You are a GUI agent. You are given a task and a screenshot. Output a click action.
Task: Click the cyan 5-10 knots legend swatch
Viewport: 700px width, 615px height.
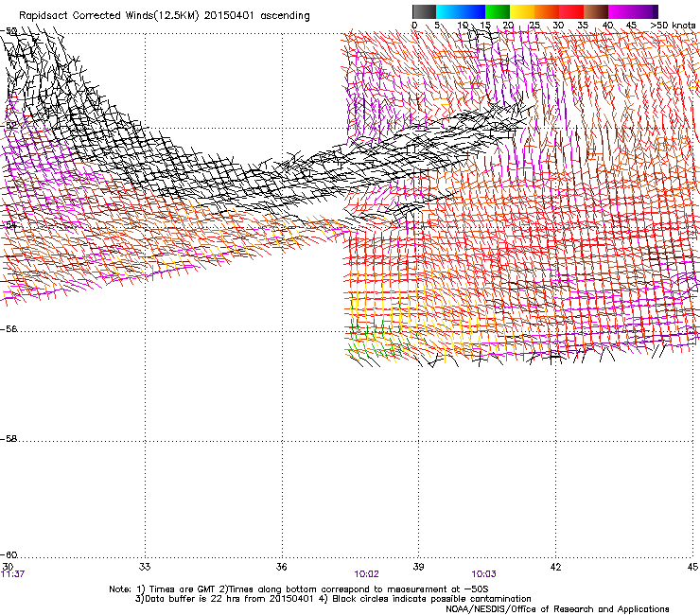[448, 11]
